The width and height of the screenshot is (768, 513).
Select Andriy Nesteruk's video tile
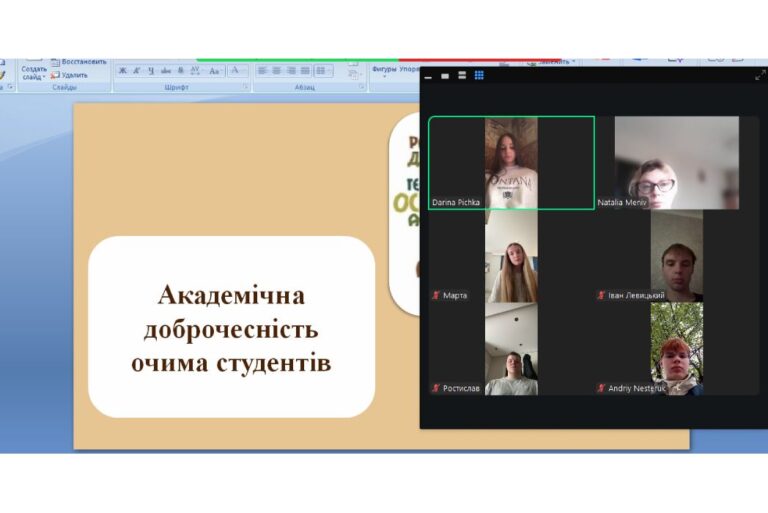(676, 349)
